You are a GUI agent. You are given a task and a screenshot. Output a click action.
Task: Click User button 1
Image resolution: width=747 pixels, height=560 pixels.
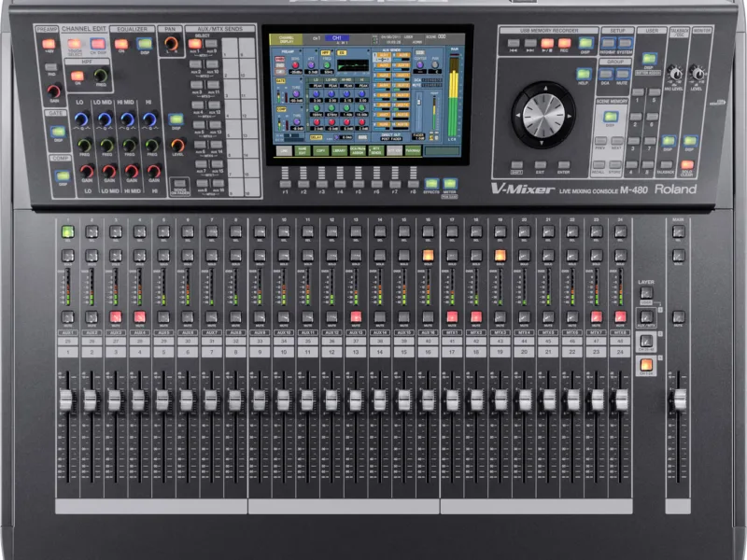click(x=638, y=91)
